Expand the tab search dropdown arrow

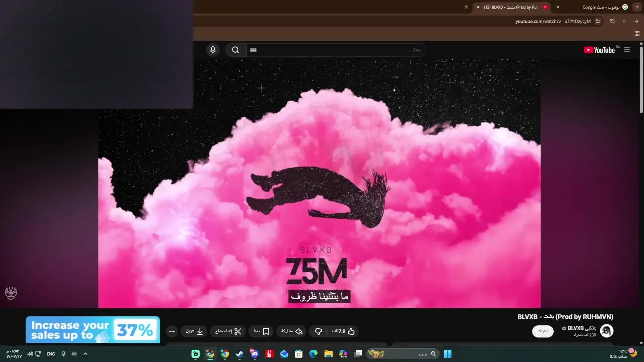[x=637, y=7]
